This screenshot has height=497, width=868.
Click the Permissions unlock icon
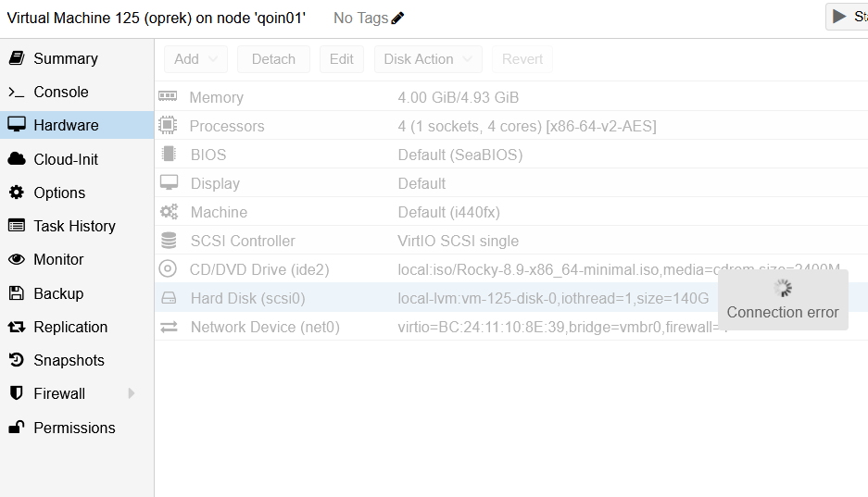pyautogui.click(x=16, y=428)
